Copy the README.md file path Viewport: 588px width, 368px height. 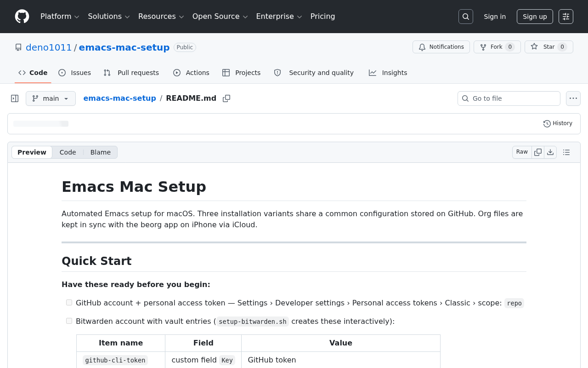pos(226,98)
